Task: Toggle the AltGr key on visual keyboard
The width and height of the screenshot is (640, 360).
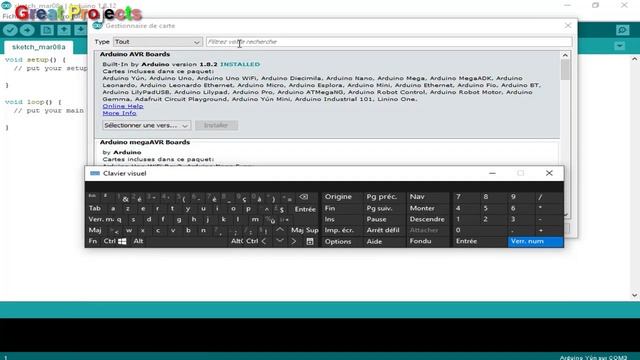Action: 237,241
